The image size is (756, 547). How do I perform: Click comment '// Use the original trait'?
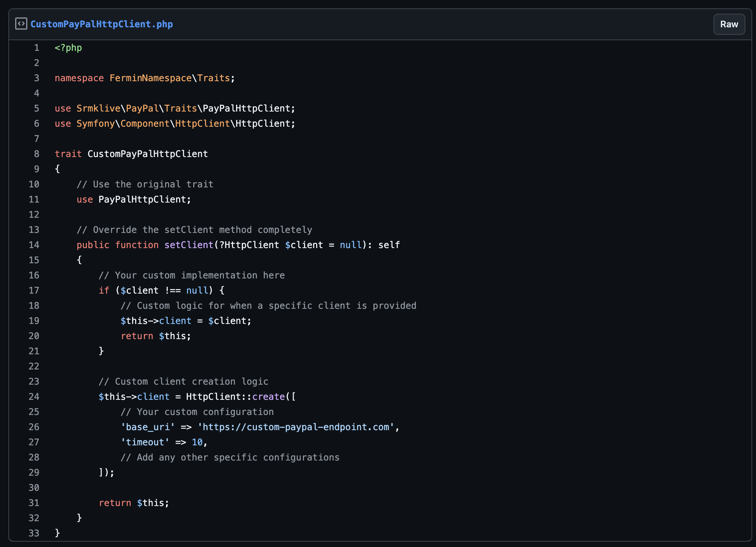click(145, 184)
